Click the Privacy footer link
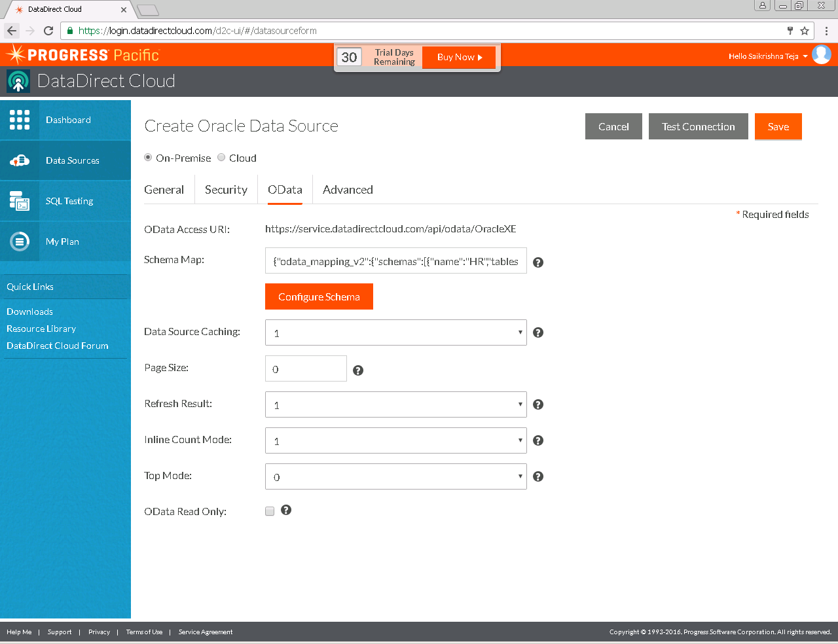Image resolution: width=838 pixels, height=644 pixels. (x=99, y=632)
